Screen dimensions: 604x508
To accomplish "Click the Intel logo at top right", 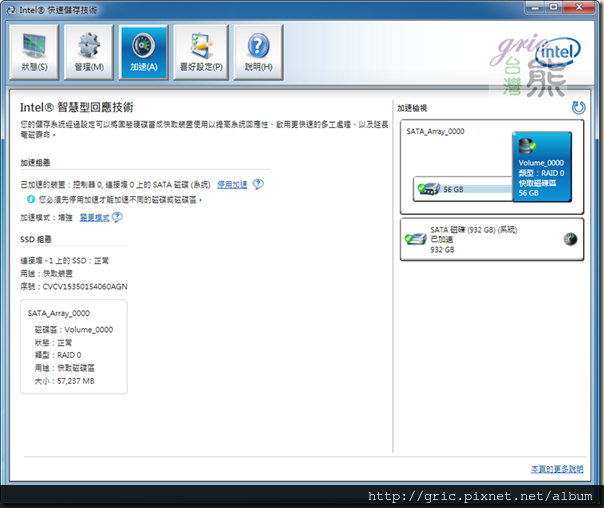I will 558,52.
